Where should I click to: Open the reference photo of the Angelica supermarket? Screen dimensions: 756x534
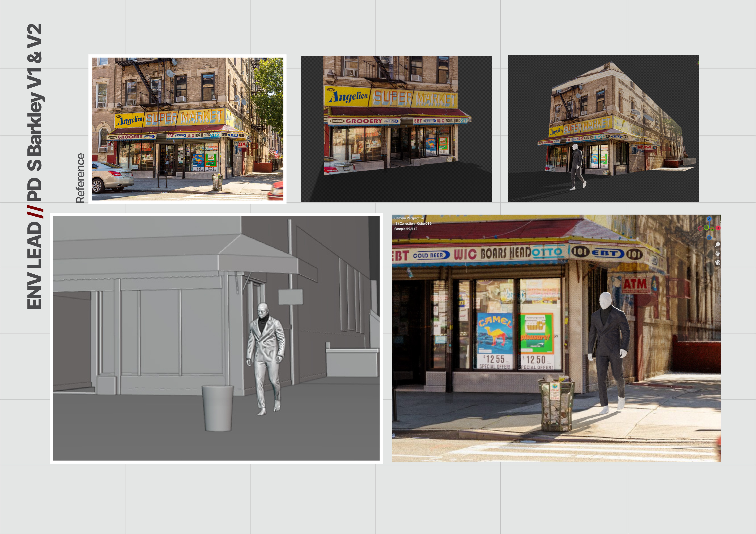pyautogui.click(x=187, y=129)
